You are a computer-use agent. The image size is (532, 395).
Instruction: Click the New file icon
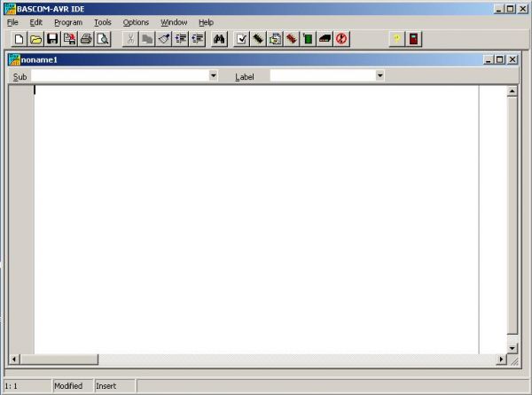(20, 39)
